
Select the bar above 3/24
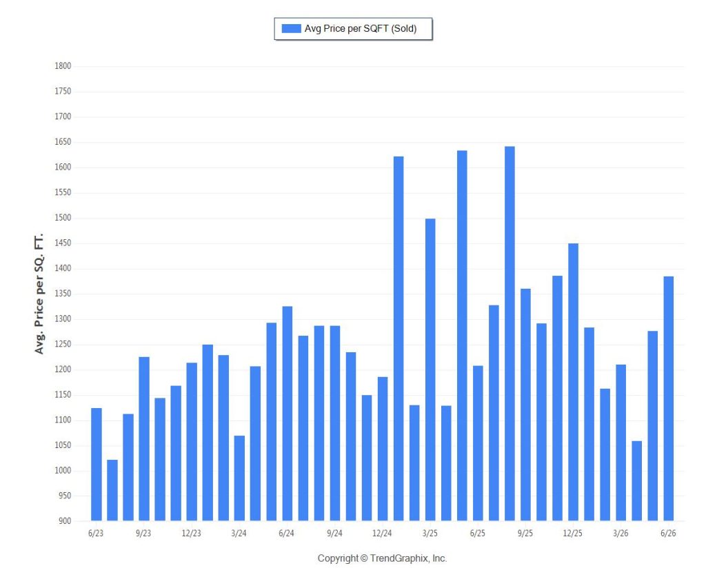point(239,478)
